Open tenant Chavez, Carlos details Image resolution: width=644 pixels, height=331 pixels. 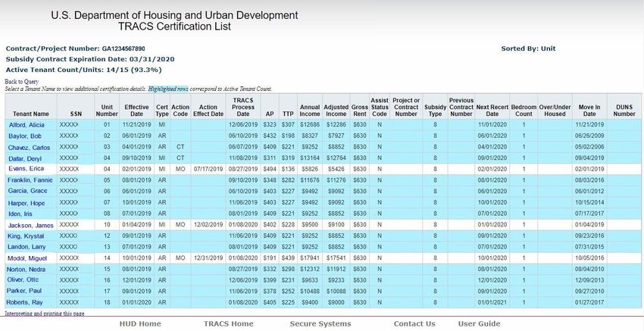point(29,148)
